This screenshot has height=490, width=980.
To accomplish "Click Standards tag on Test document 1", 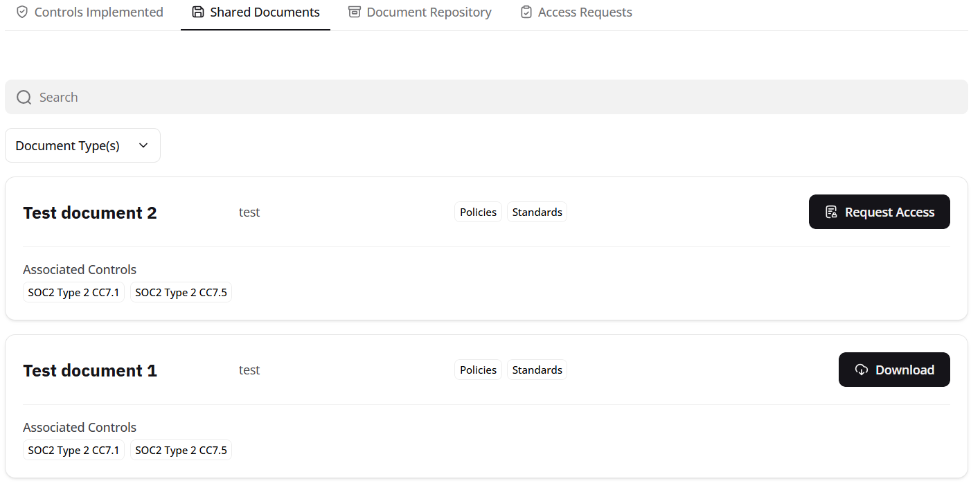I will (537, 370).
